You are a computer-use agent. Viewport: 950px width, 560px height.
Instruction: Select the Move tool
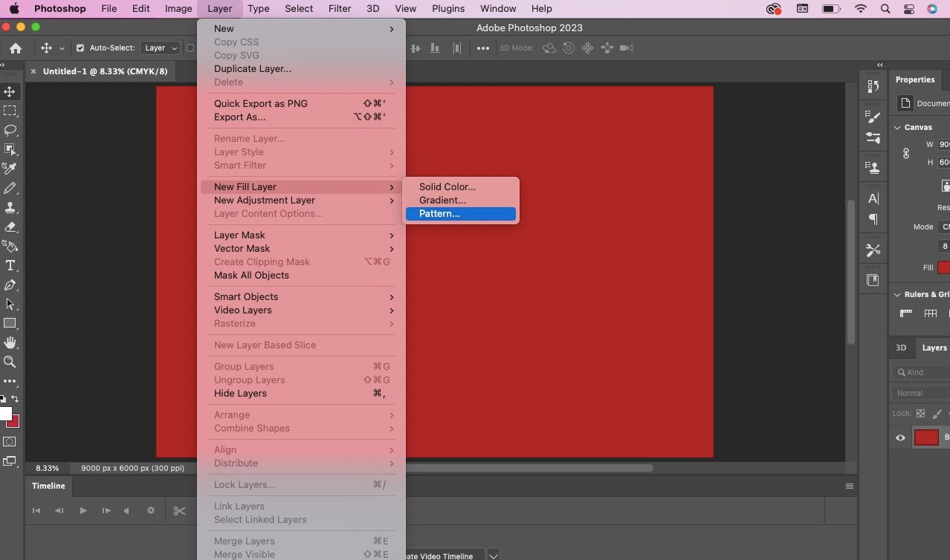point(10,91)
